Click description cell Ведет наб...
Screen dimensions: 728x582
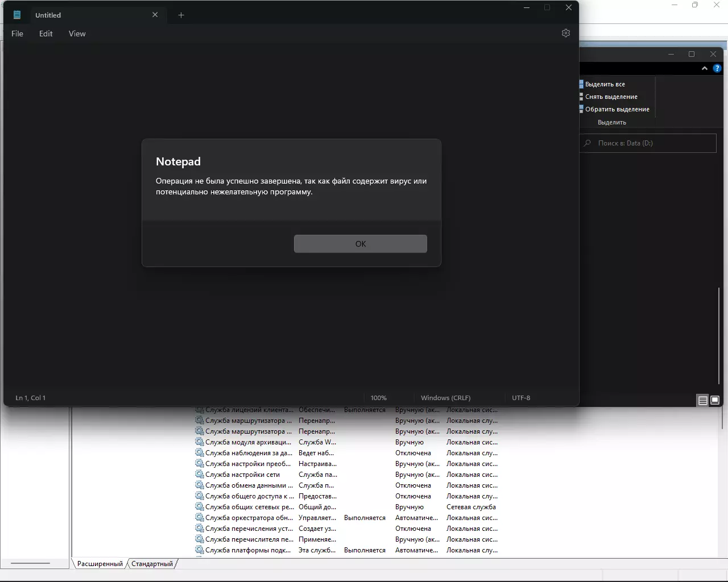click(x=316, y=453)
